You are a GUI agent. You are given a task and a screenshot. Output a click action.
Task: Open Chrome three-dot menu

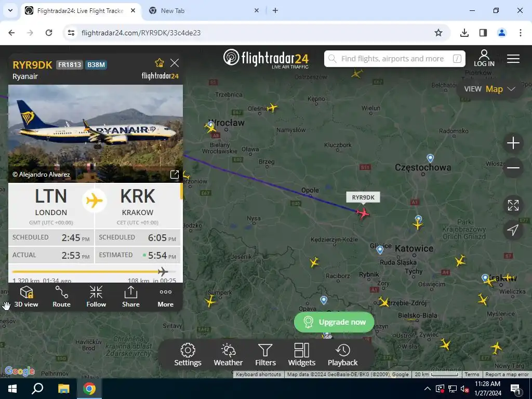(520, 33)
